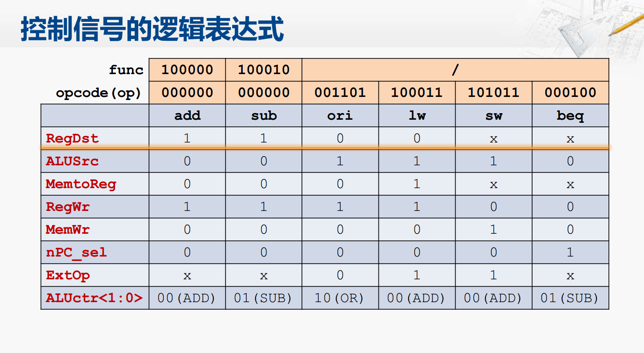Click ALUSrc value 0 under beq
The height and width of the screenshot is (353, 644).
point(570,161)
